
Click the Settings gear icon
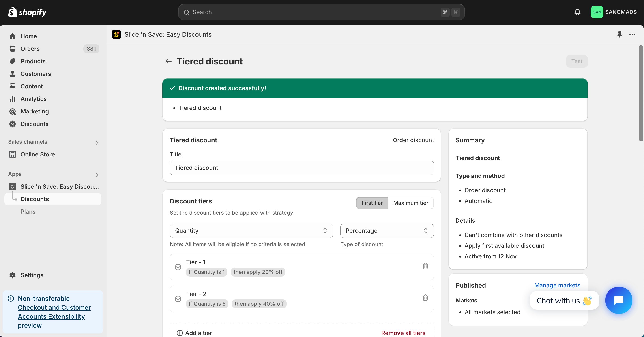tap(13, 275)
